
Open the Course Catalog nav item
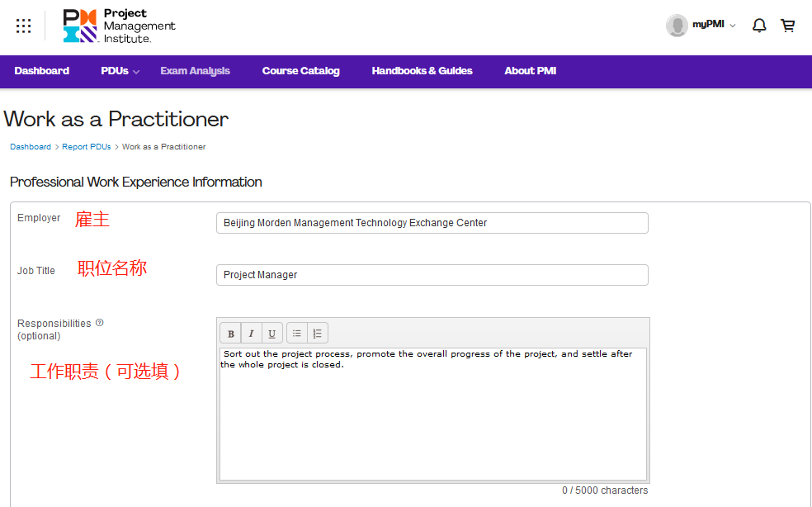(x=301, y=71)
